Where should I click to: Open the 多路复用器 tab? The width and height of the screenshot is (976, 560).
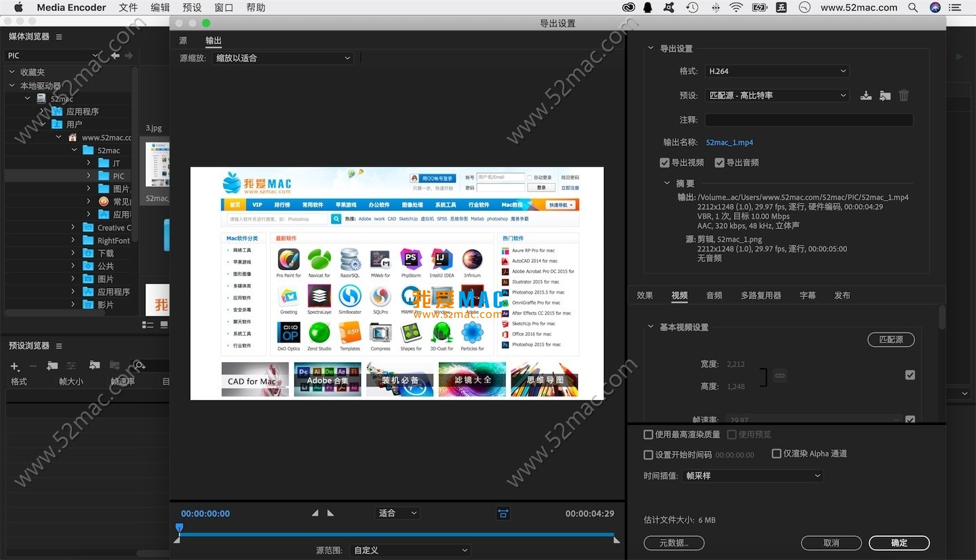(761, 296)
